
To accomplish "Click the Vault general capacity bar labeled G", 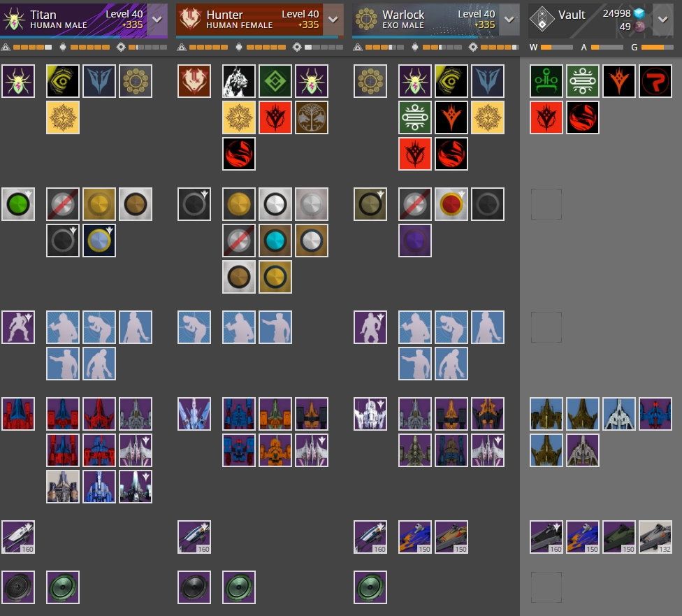I will [658, 48].
